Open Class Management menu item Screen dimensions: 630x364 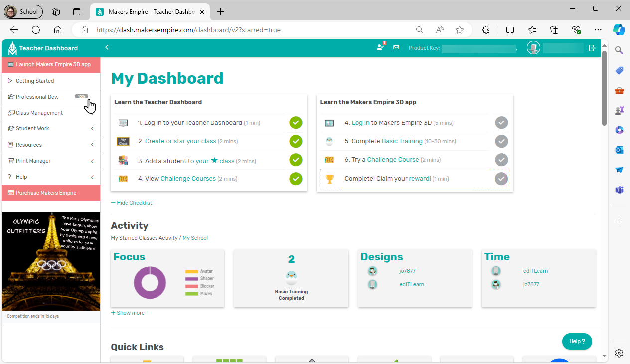coord(51,113)
